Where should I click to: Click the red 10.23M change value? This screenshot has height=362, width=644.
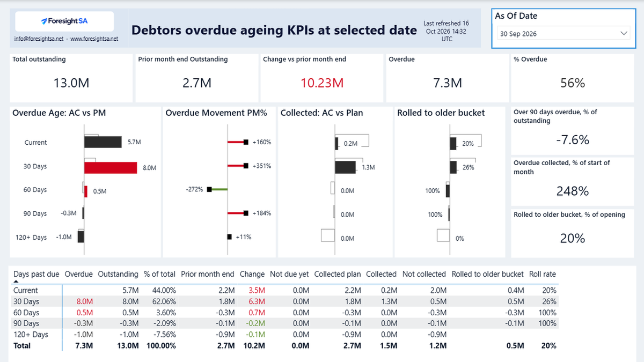click(x=322, y=83)
